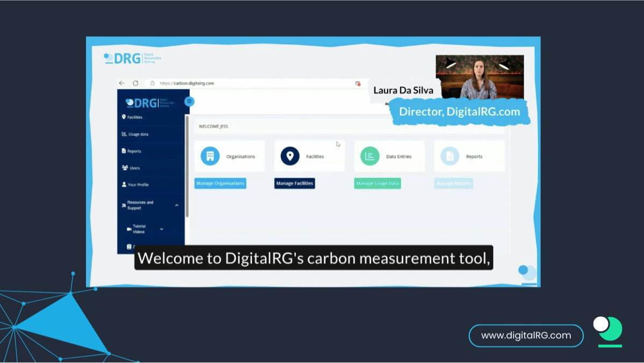Click the green Data Entries chart icon
Image resolution: width=644 pixels, height=363 pixels.
[370, 156]
